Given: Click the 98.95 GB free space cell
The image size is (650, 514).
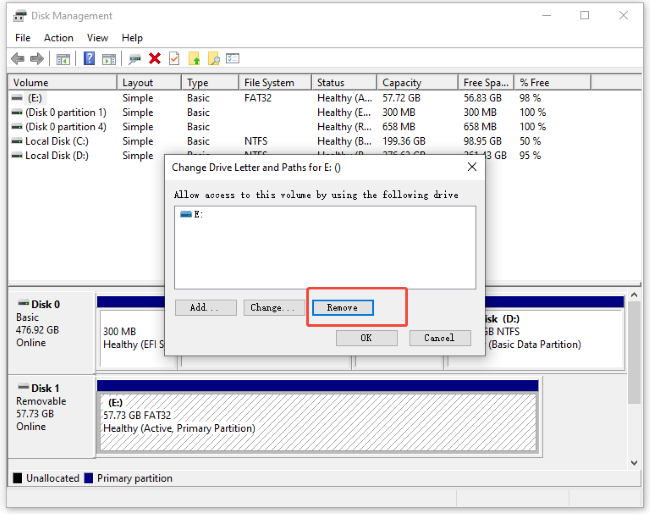Looking at the screenshot, I should click(x=483, y=141).
